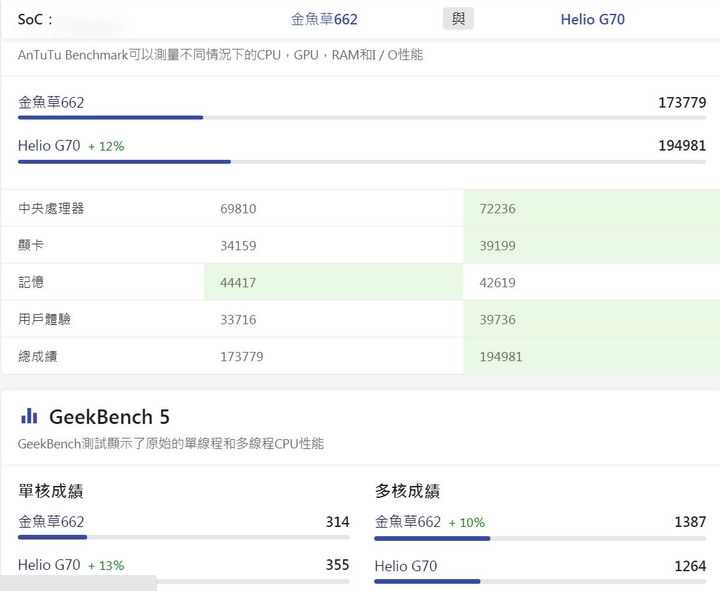Select the 用戶體驗 row label
The width and height of the screenshot is (720, 591).
44,319
